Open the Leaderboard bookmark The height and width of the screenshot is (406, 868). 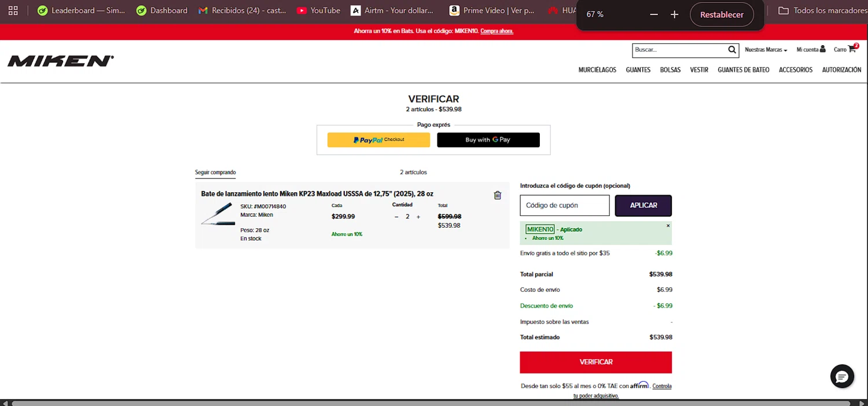(81, 10)
